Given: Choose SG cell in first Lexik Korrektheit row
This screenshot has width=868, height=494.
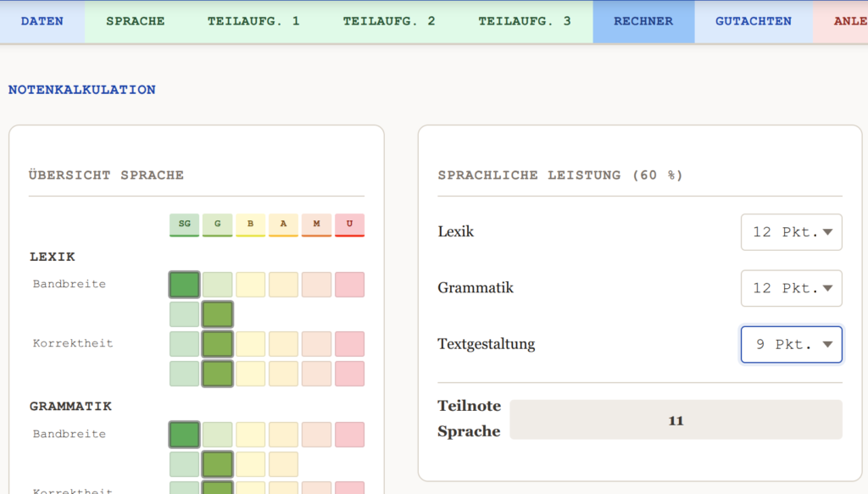Looking at the screenshot, I should click(184, 344).
